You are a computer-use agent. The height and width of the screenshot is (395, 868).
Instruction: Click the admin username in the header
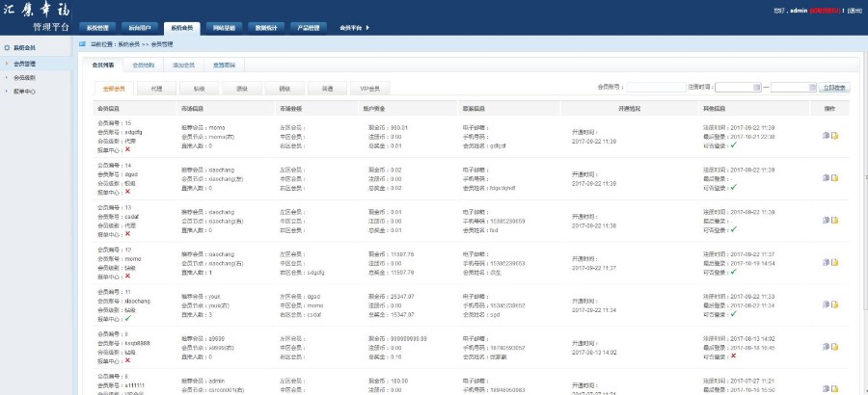click(799, 11)
